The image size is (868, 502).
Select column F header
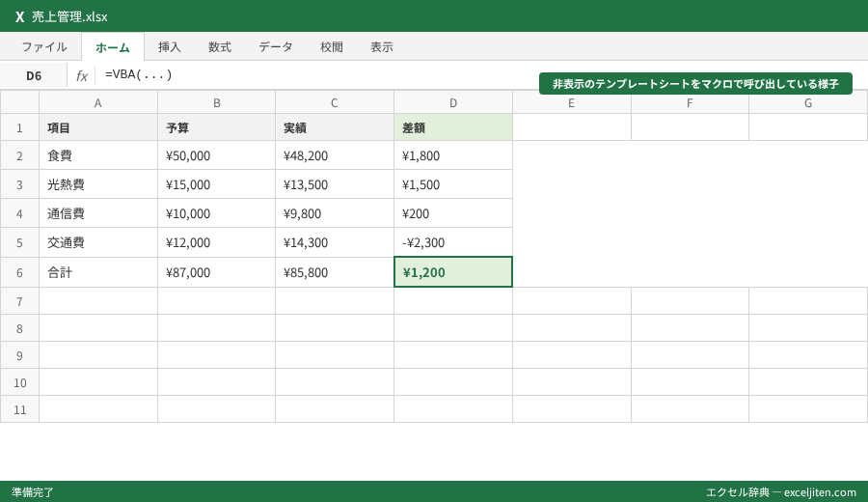690,102
